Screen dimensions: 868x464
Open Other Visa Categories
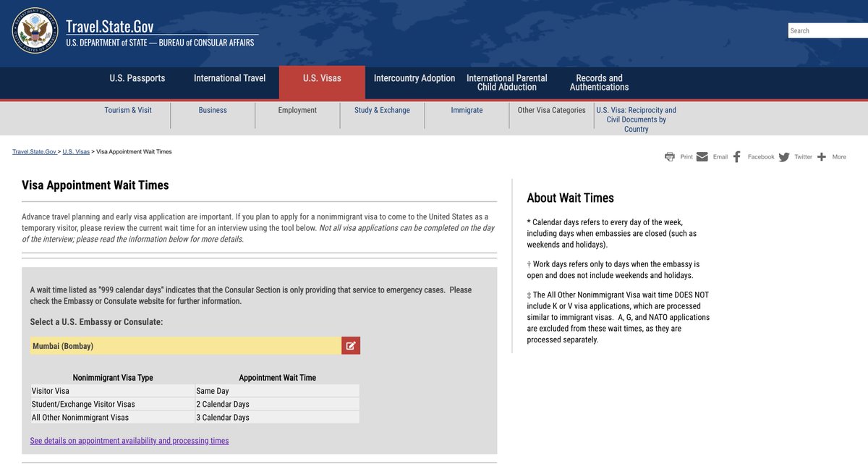coord(551,110)
